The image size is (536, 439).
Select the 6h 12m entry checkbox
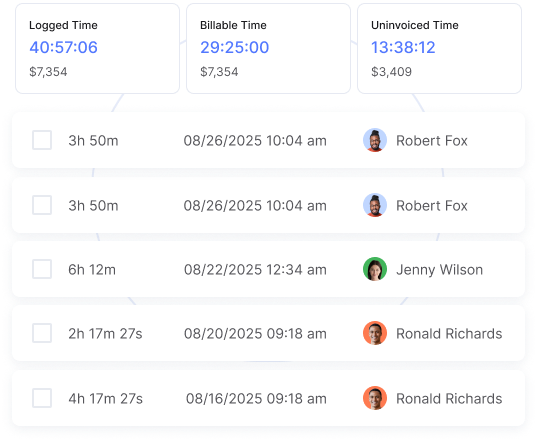42,269
